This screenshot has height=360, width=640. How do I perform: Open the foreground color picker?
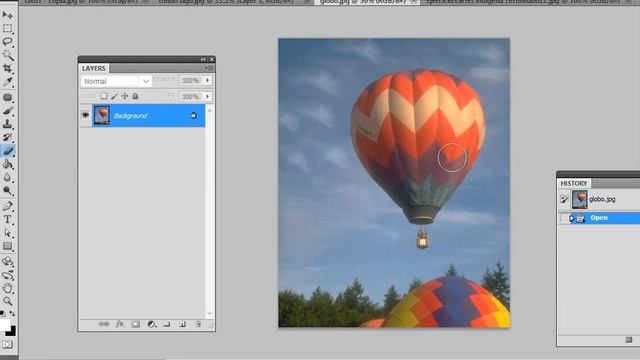coord(4,325)
